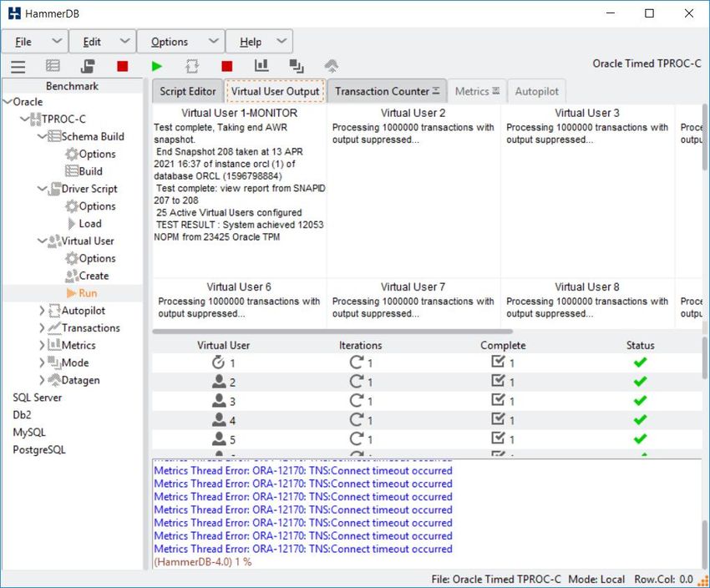Select the Virtual User Output tab
This screenshot has height=588, width=710.
(276, 91)
